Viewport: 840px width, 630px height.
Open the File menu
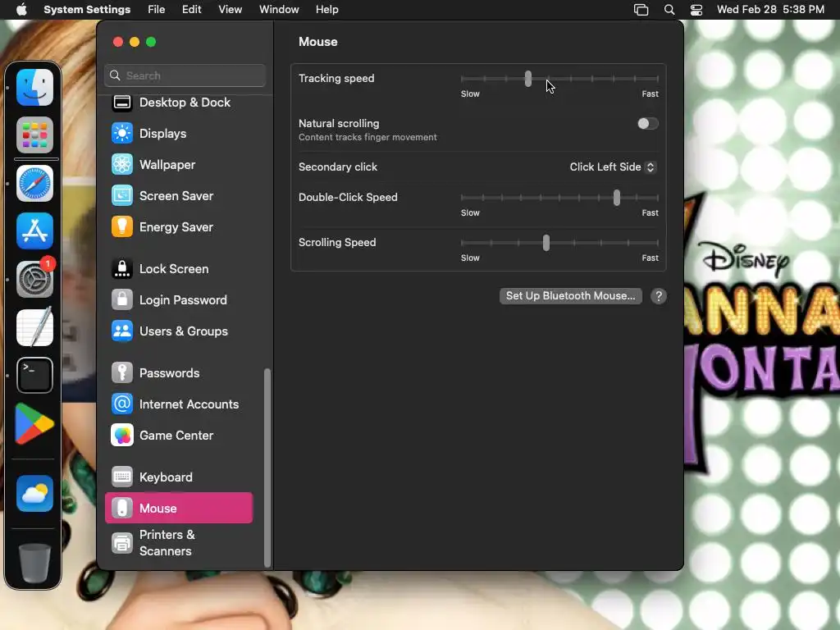157,10
